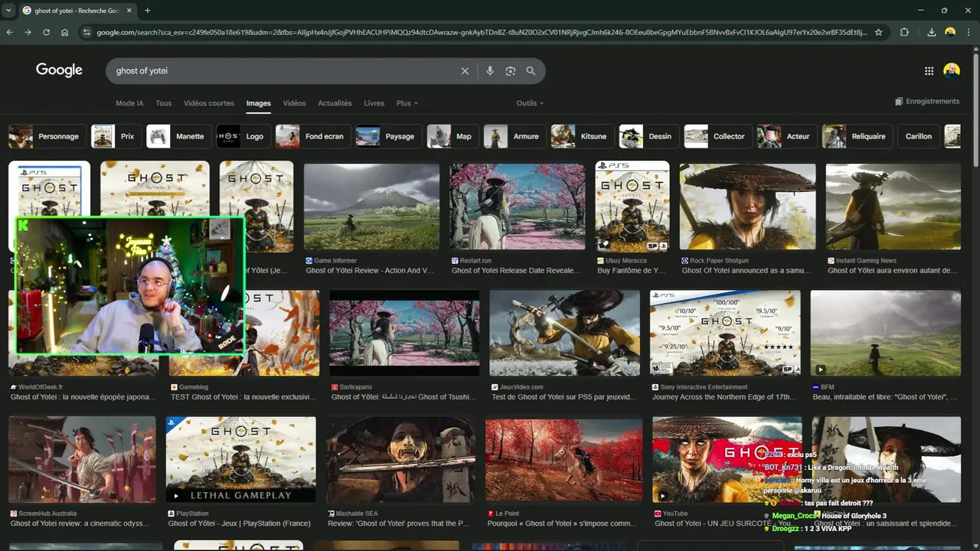This screenshot has height=551, width=980.
Task: Close the ghost of yotei tab
Action: click(128, 11)
